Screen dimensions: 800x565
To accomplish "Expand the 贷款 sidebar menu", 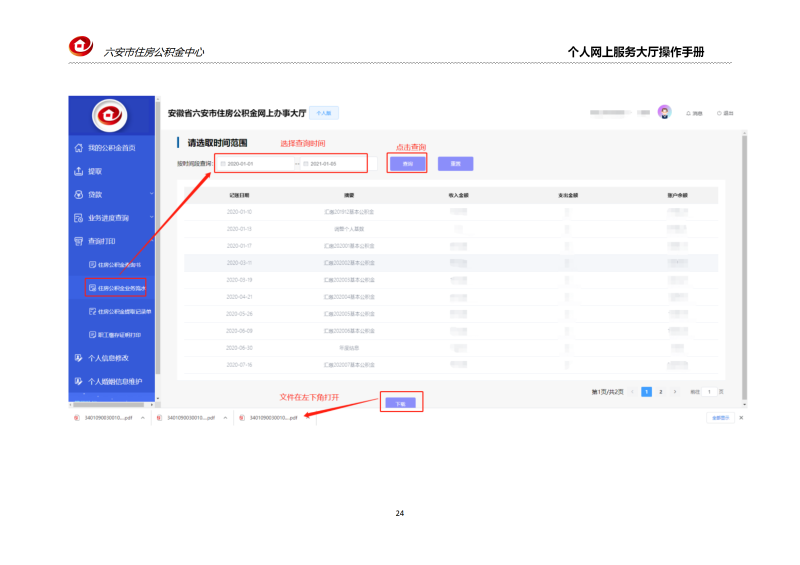I will [112, 194].
